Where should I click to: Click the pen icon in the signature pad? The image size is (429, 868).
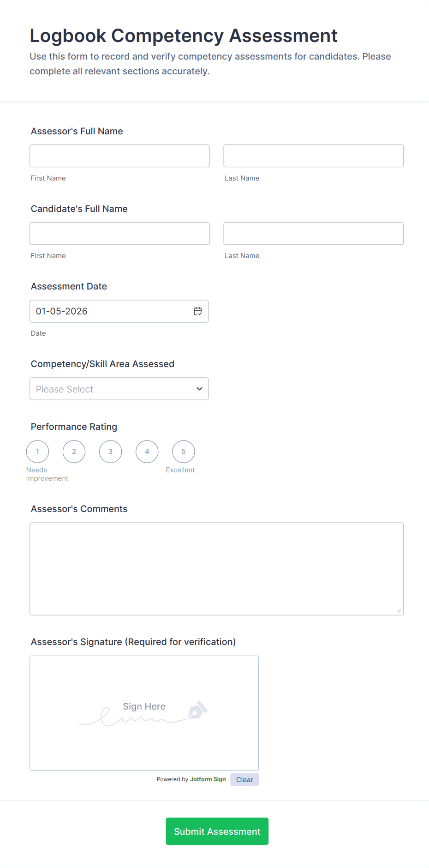pos(198,711)
